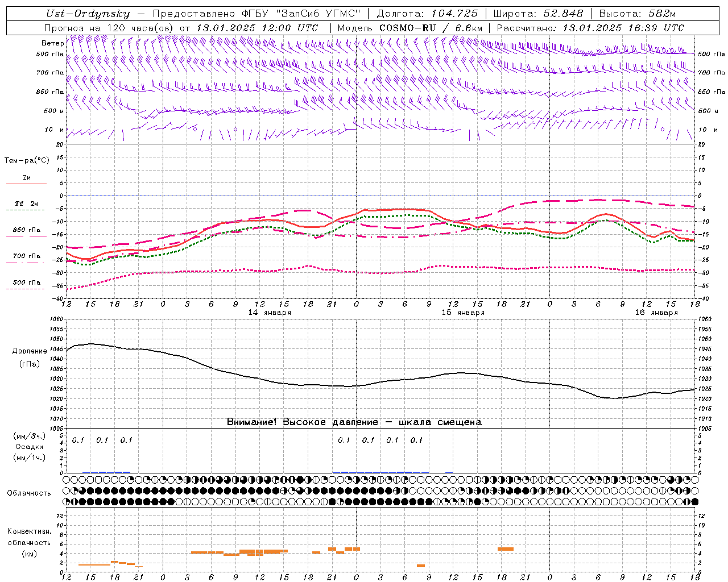The image size is (728, 582).
Task: Select the "500 гПа" dotted-line temperature legend entry
Action: coord(27,282)
